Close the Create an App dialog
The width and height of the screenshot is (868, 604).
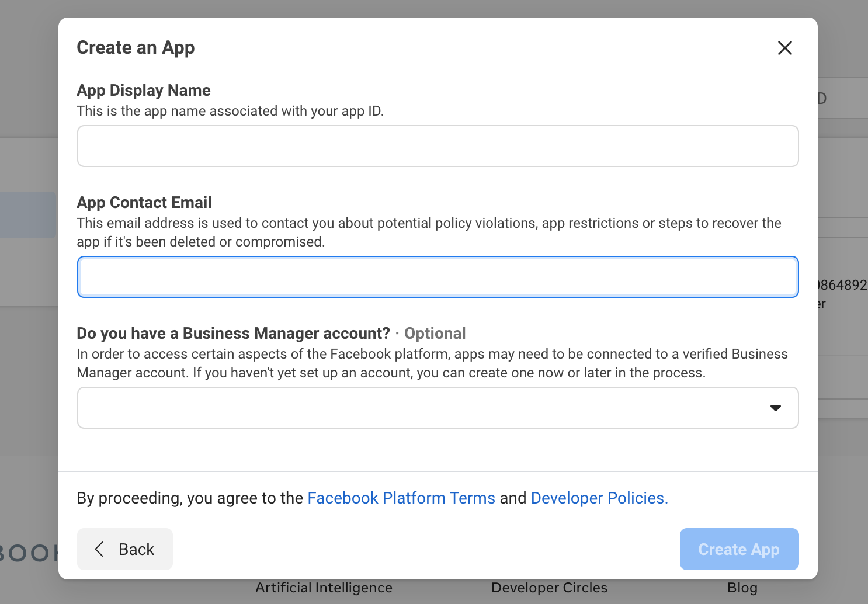point(785,48)
